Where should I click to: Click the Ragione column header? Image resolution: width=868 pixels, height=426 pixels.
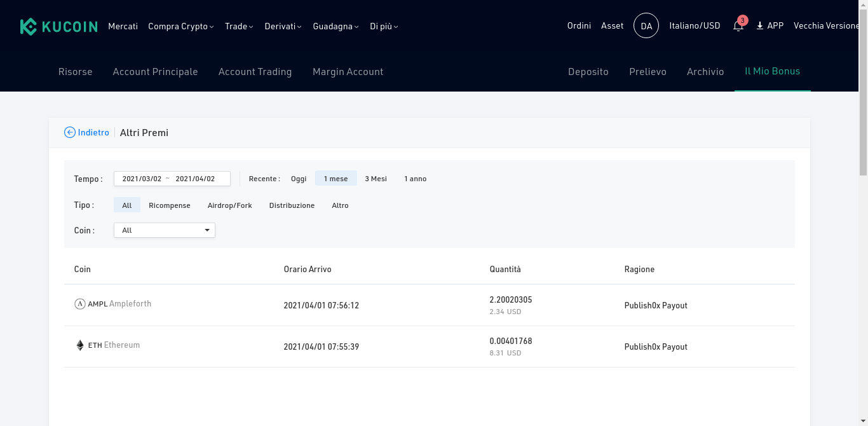click(x=639, y=269)
